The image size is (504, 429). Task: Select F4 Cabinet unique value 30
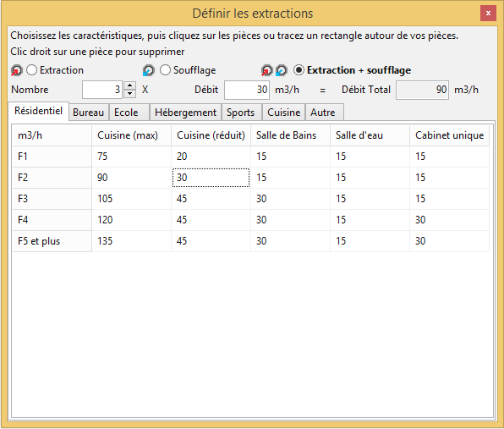(449, 220)
